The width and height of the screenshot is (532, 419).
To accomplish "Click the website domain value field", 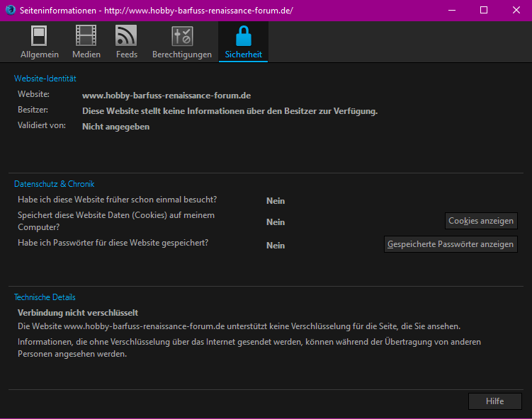I will (166, 95).
